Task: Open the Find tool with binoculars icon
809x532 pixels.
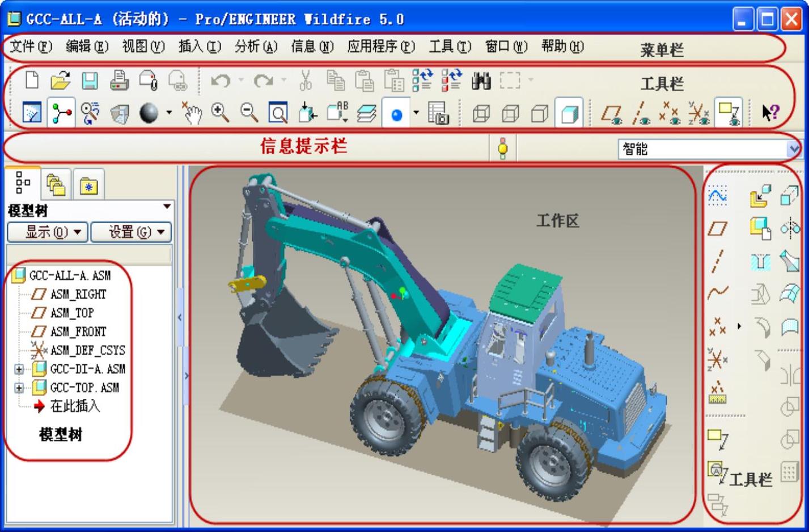Action: pyautogui.click(x=481, y=81)
